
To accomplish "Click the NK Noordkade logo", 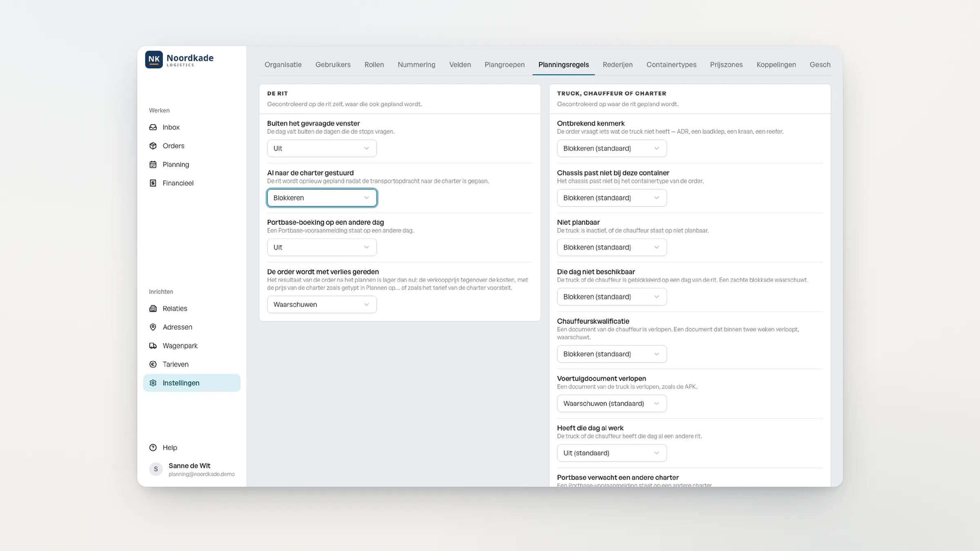I will [x=179, y=60].
